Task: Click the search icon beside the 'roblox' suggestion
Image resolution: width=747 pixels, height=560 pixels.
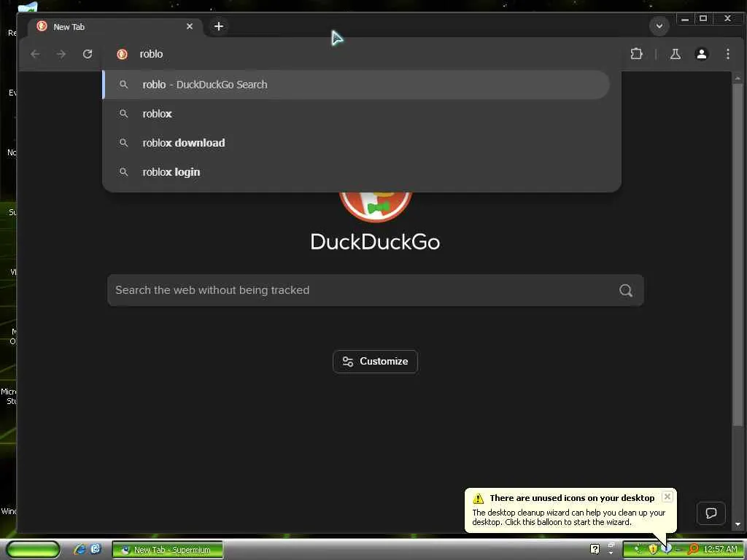Action: click(x=123, y=114)
